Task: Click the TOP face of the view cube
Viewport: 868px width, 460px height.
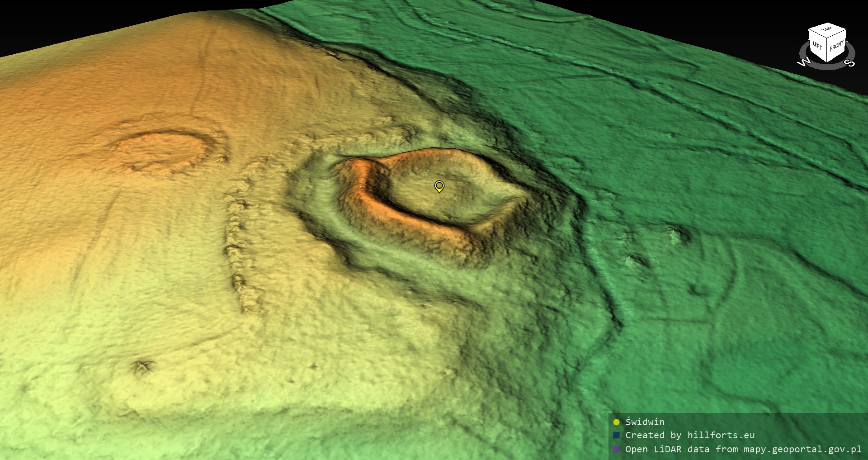Action: pos(827,29)
